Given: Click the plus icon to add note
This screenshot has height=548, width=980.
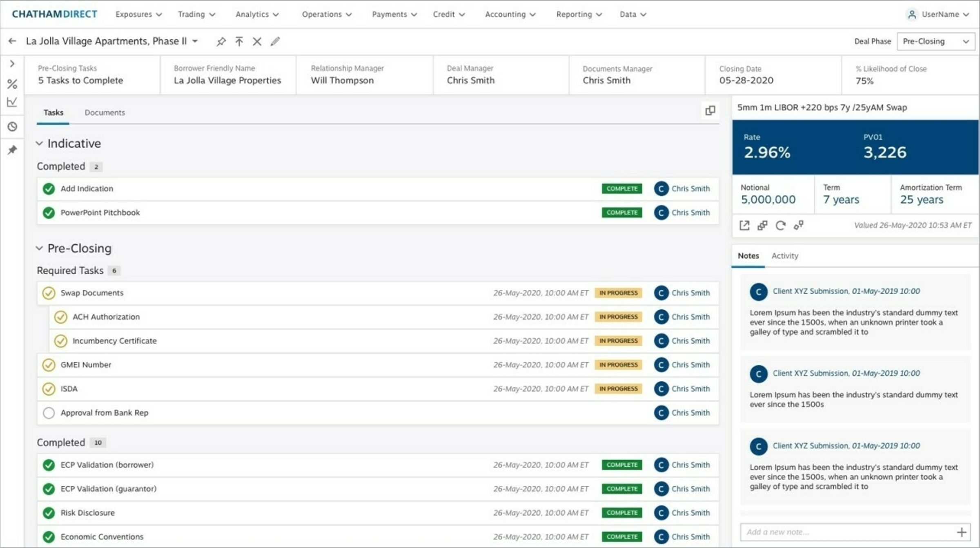Looking at the screenshot, I should coord(961,532).
